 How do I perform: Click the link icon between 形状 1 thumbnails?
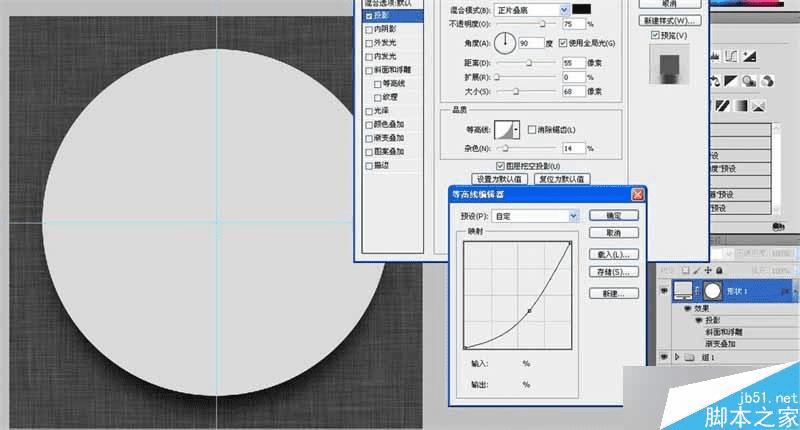[x=697, y=291]
